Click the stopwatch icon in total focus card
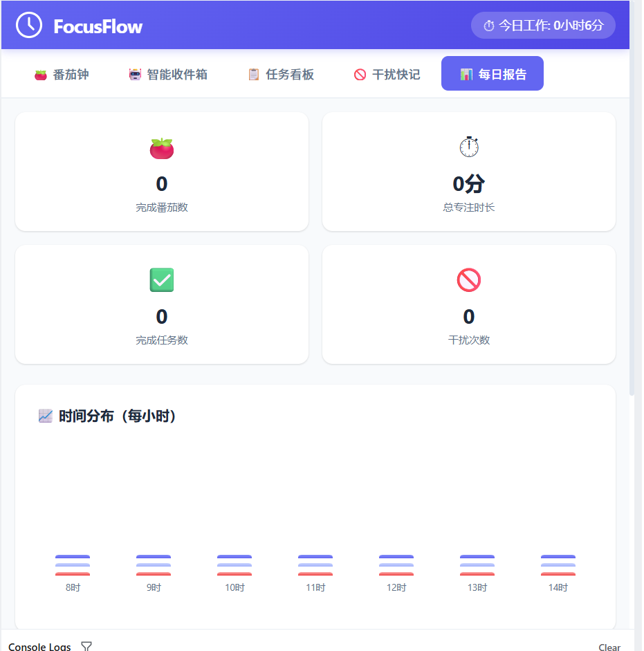The height and width of the screenshot is (651, 644). tap(469, 147)
